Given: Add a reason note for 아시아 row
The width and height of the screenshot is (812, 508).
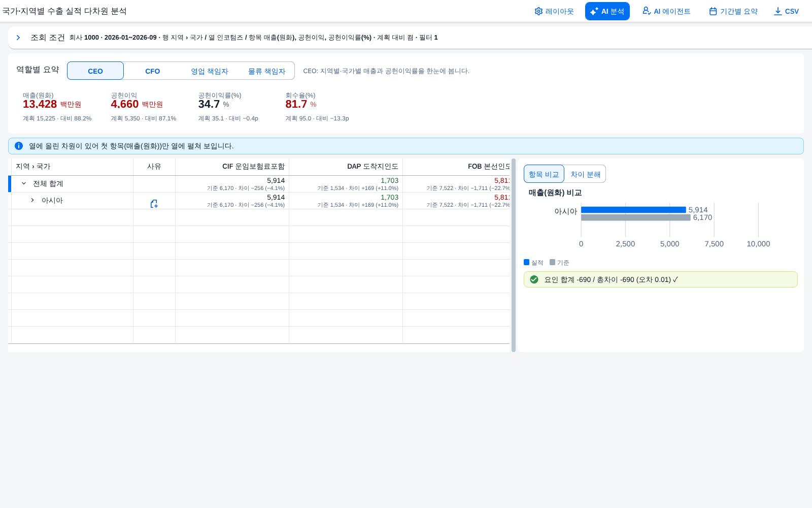Looking at the screenshot, I should (x=154, y=204).
